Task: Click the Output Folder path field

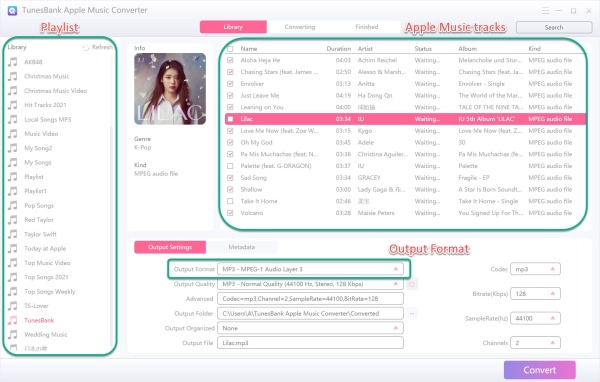Action: [x=310, y=313]
